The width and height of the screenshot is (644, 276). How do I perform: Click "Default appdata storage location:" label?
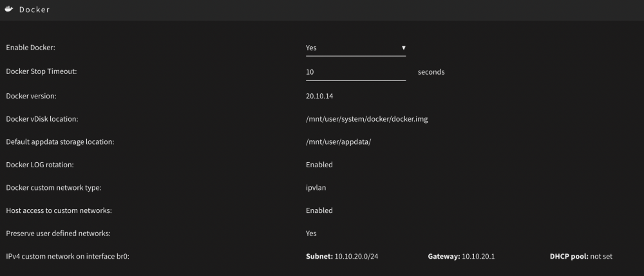click(60, 142)
